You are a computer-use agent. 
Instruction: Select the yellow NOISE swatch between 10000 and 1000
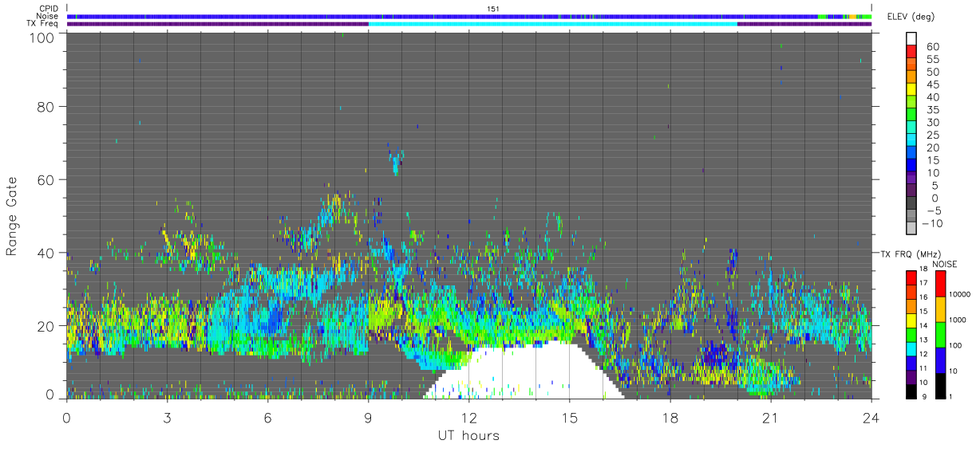point(941,309)
